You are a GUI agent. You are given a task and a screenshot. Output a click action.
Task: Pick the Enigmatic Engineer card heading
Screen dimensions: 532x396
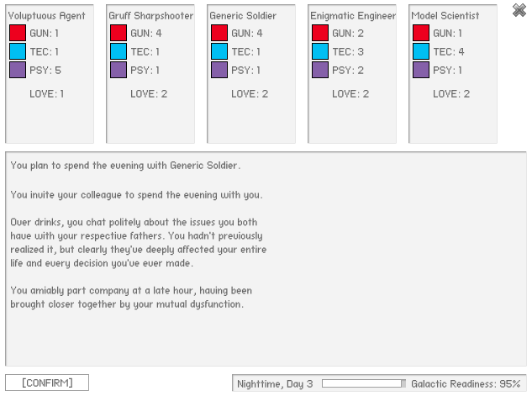[352, 15]
